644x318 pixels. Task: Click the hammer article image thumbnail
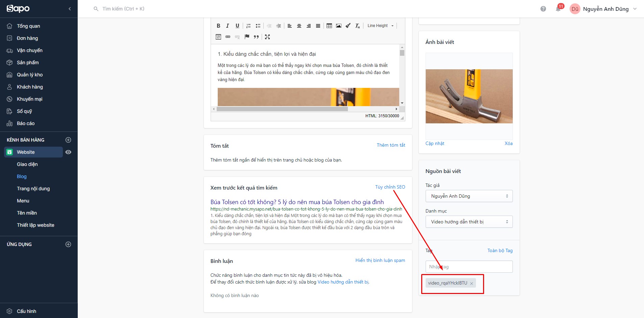(x=469, y=96)
